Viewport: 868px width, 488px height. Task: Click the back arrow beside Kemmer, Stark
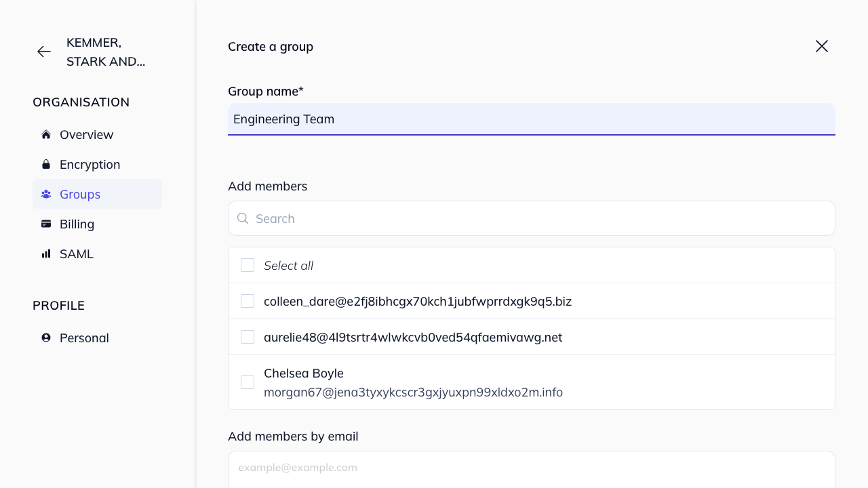(43, 52)
